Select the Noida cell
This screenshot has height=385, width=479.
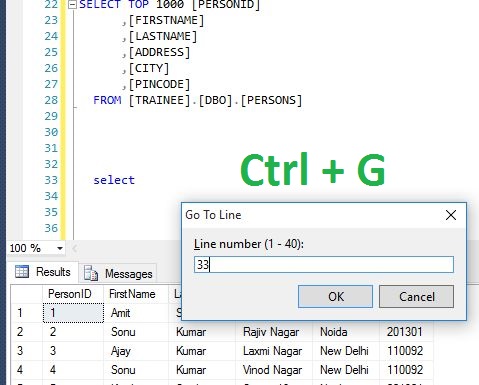(x=346, y=332)
